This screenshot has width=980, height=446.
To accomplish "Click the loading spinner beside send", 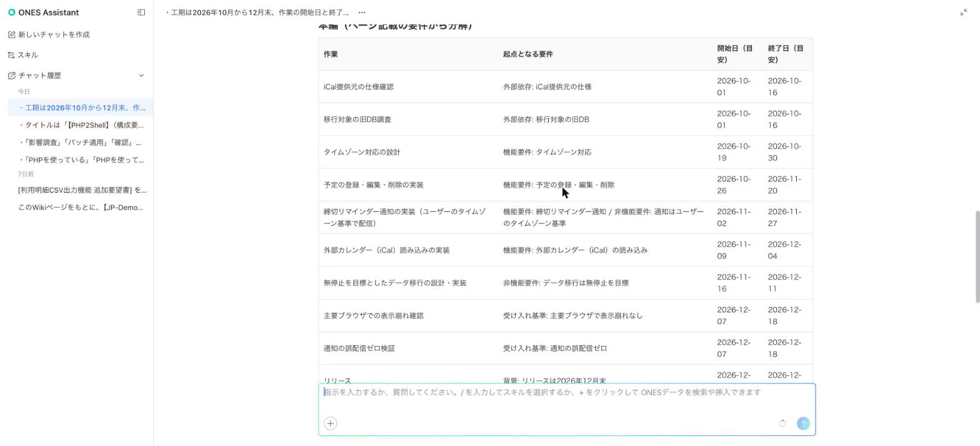I will pyautogui.click(x=782, y=423).
